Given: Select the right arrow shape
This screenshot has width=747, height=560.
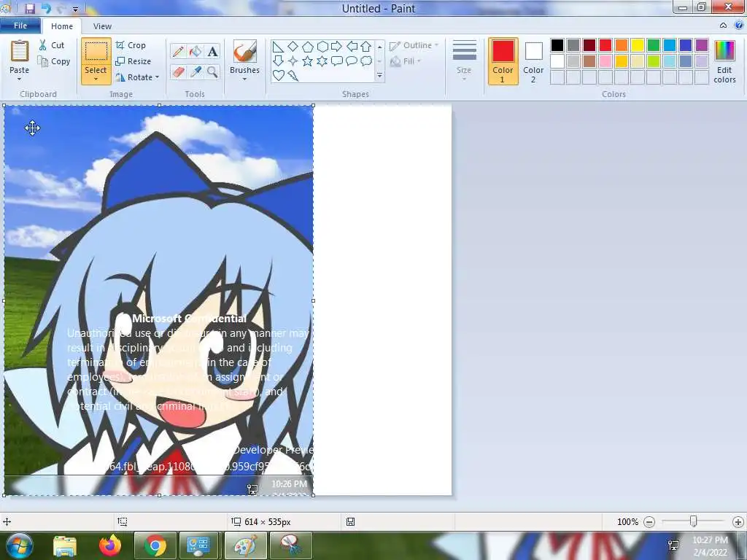Looking at the screenshot, I should point(336,46).
